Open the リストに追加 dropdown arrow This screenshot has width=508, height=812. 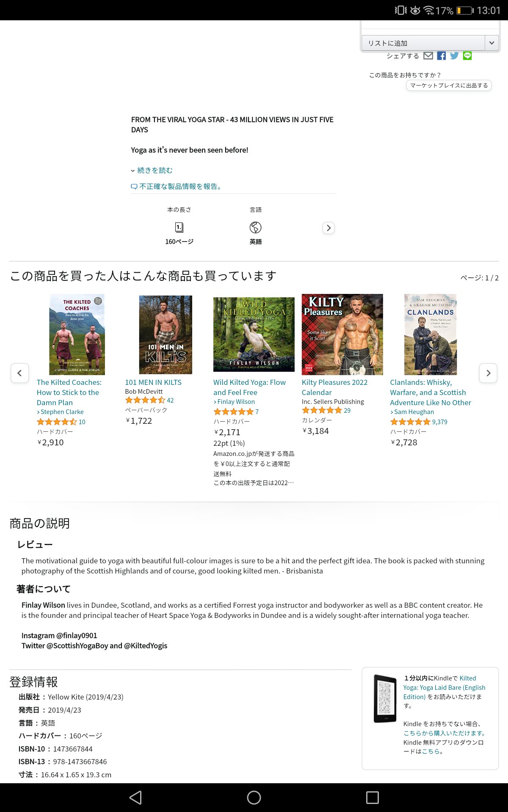click(x=491, y=43)
